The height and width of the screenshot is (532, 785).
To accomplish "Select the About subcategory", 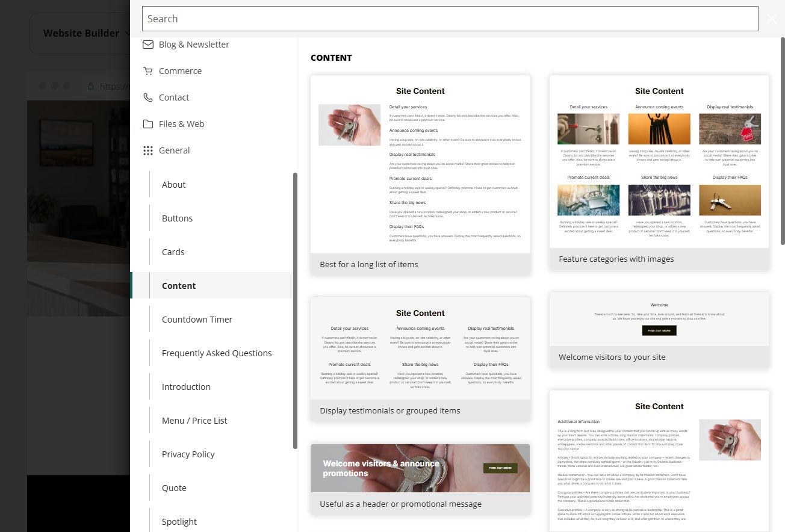I will pyautogui.click(x=212, y=185).
